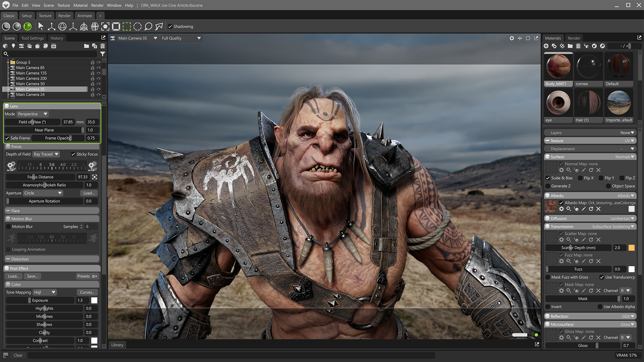Create new material with plus icon
The height and width of the screenshot is (362, 644).
[546, 46]
